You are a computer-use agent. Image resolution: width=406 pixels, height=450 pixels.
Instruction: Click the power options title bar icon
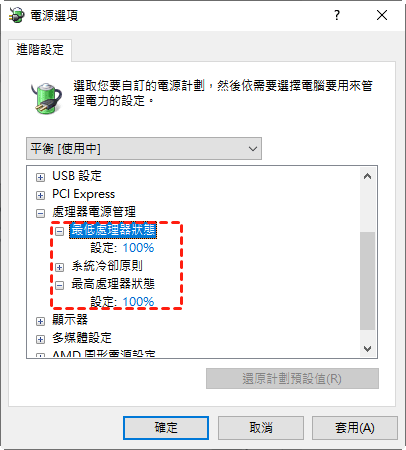tap(17, 15)
